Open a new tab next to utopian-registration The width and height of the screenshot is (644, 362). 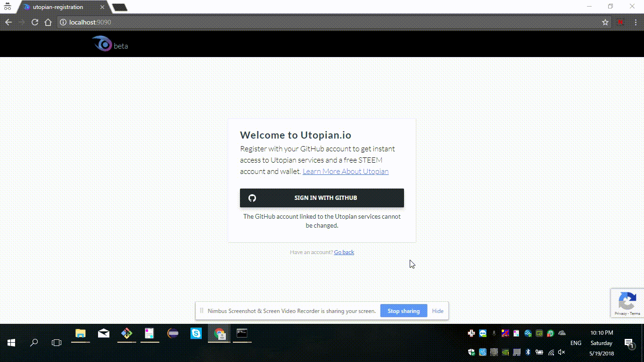click(x=120, y=7)
